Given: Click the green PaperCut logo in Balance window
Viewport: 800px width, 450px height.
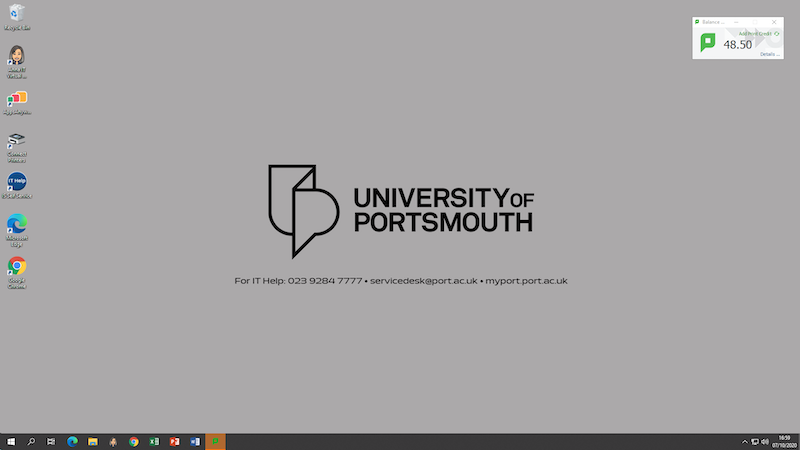Looking at the screenshot, I should 708,42.
